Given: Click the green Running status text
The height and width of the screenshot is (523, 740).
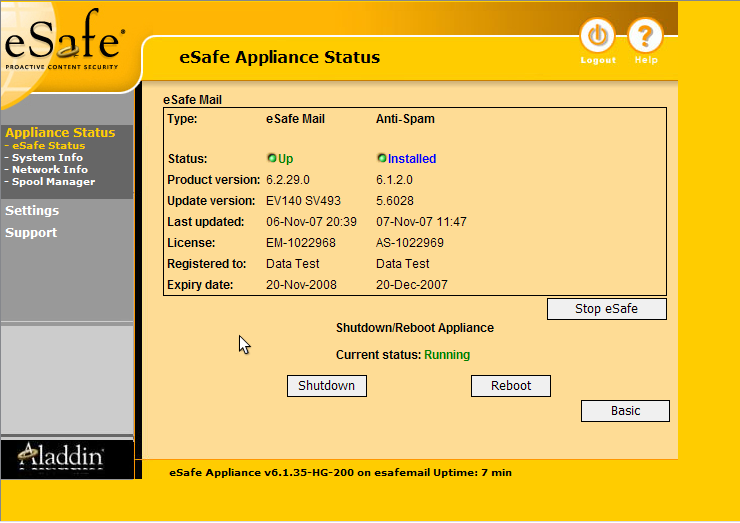Looking at the screenshot, I should pyautogui.click(x=447, y=354).
